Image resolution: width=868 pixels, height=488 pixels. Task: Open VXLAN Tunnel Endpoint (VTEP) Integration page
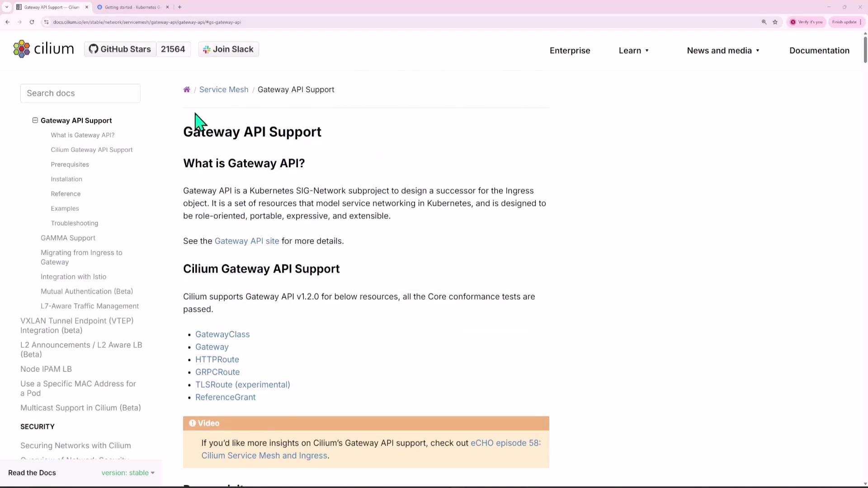point(77,325)
